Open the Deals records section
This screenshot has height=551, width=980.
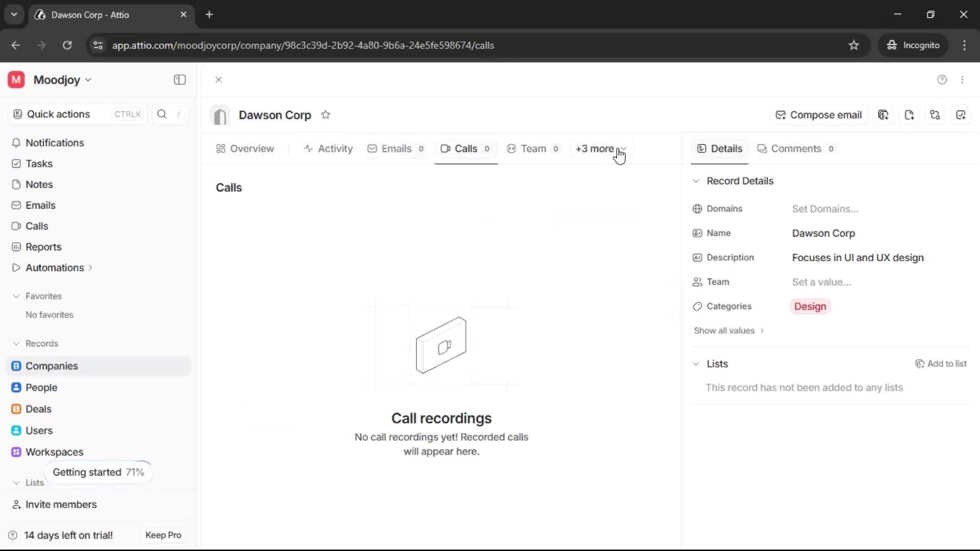[x=38, y=409]
